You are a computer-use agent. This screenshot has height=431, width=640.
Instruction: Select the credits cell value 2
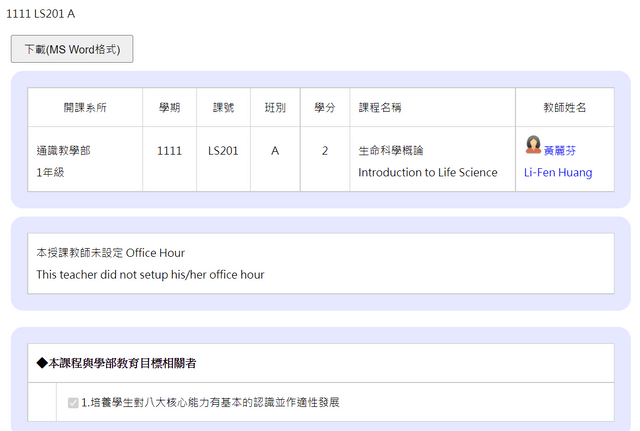click(325, 151)
